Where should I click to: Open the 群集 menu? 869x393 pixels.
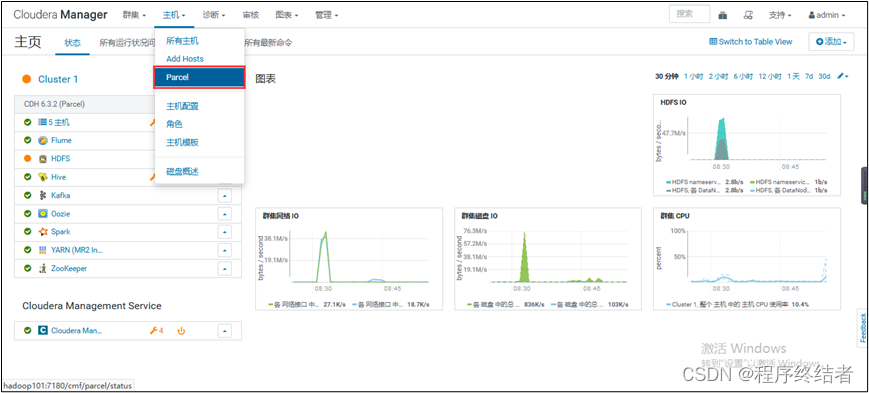pos(134,15)
